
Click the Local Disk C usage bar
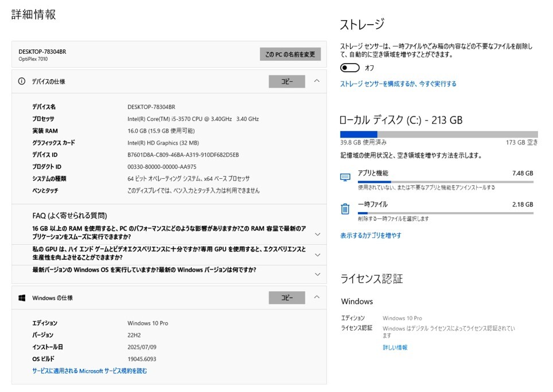(439, 134)
